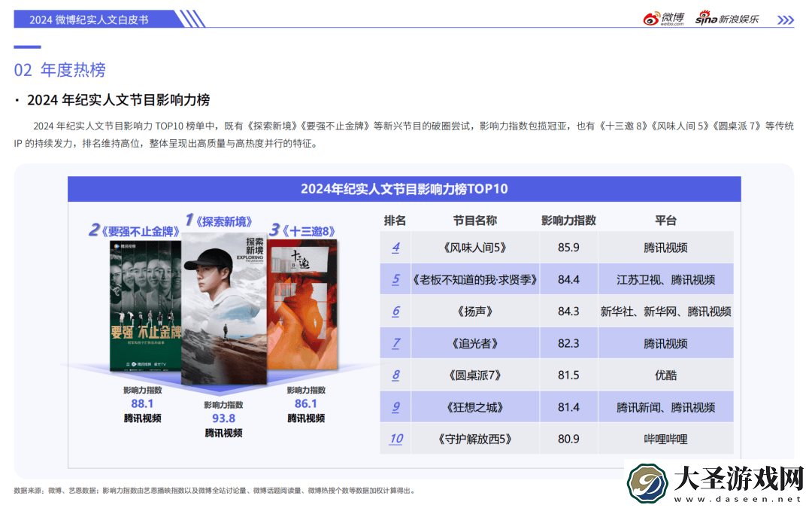Click the 《狂想之城》 cell

tap(475, 407)
